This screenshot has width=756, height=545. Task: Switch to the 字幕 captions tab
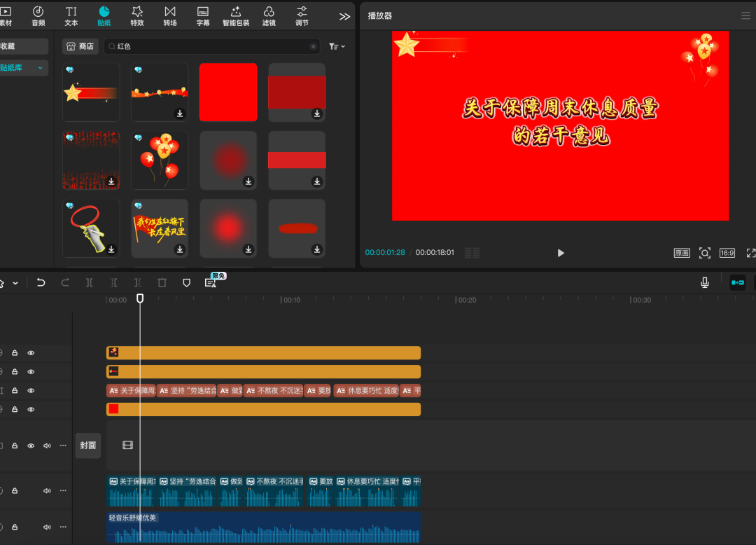pyautogui.click(x=203, y=15)
